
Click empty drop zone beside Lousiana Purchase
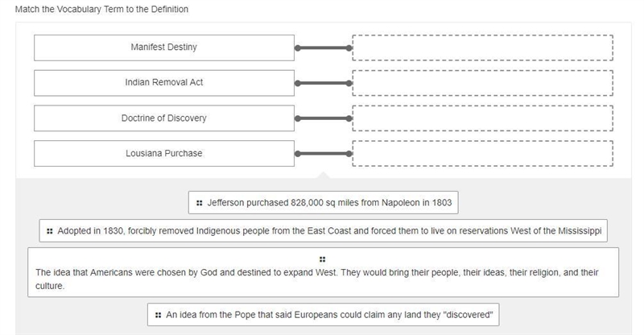tap(482, 153)
